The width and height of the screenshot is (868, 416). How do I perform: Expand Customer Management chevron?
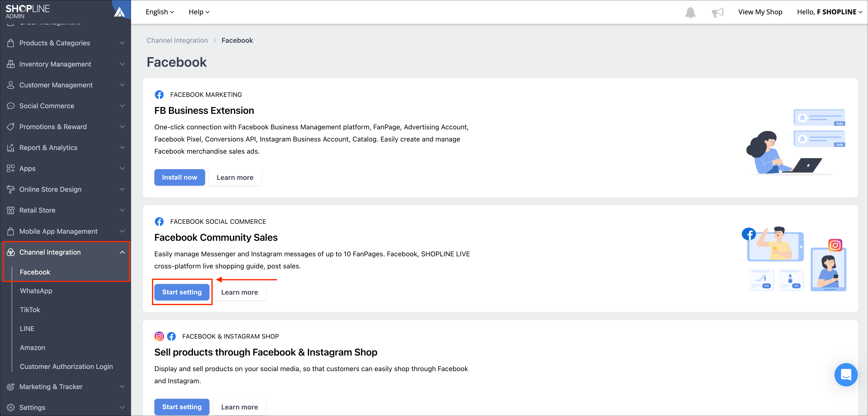tap(122, 85)
